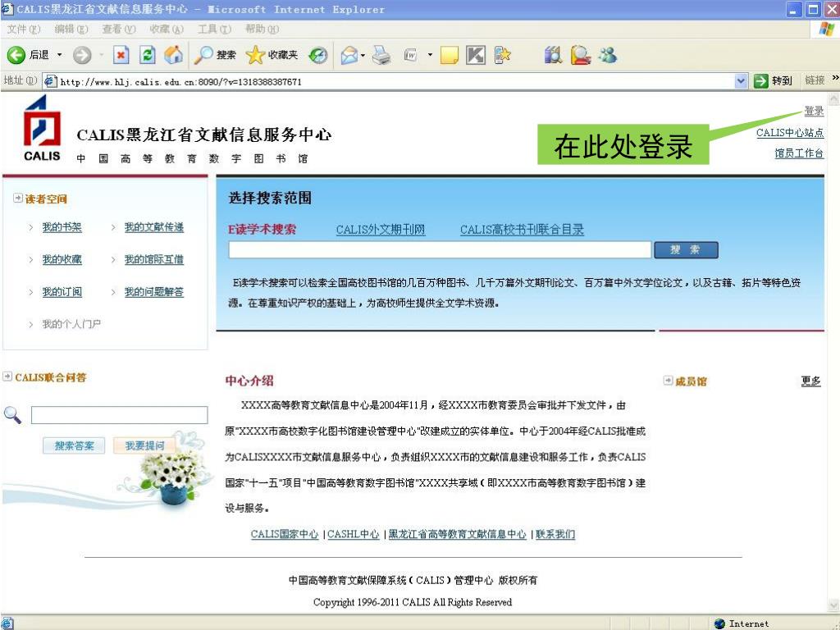Click the History clock icon
This screenshot has width=840, height=630.
pyautogui.click(x=318, y=55)
